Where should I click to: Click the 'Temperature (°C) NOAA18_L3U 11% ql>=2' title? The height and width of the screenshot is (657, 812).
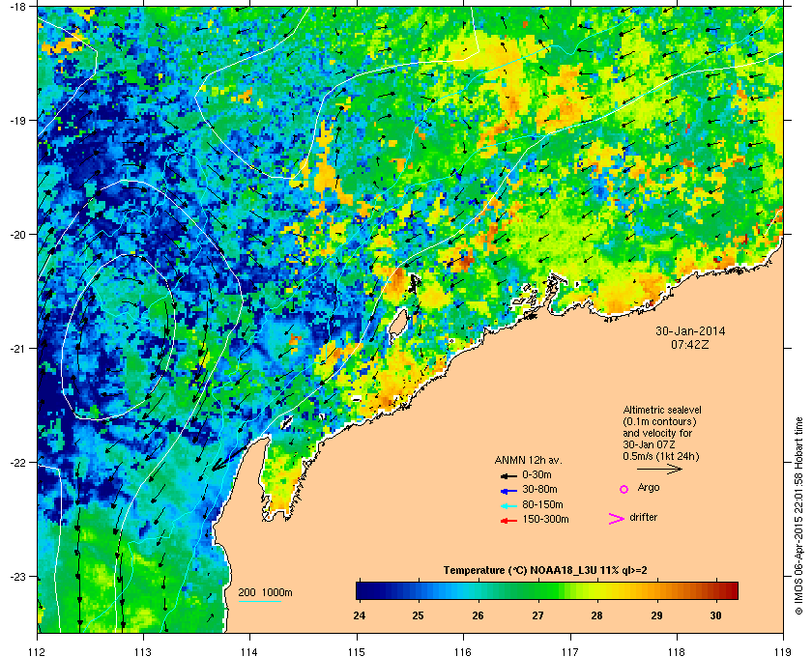545,571
